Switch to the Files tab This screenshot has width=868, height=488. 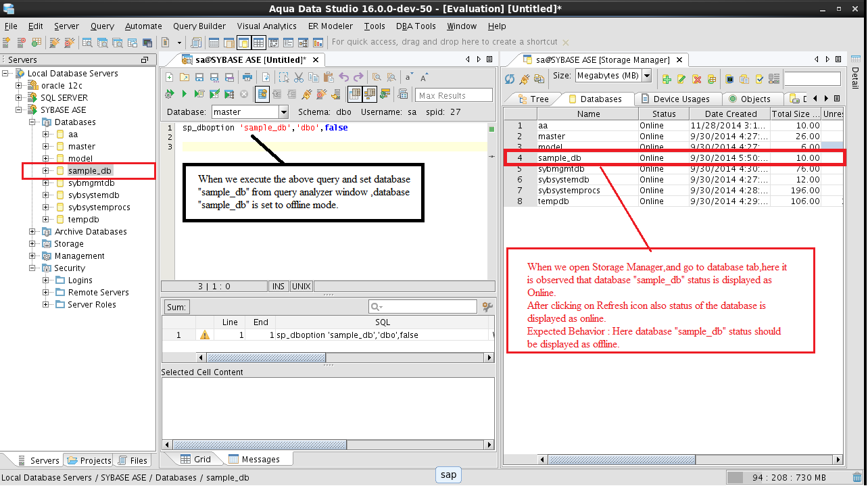tap(132, 460)
